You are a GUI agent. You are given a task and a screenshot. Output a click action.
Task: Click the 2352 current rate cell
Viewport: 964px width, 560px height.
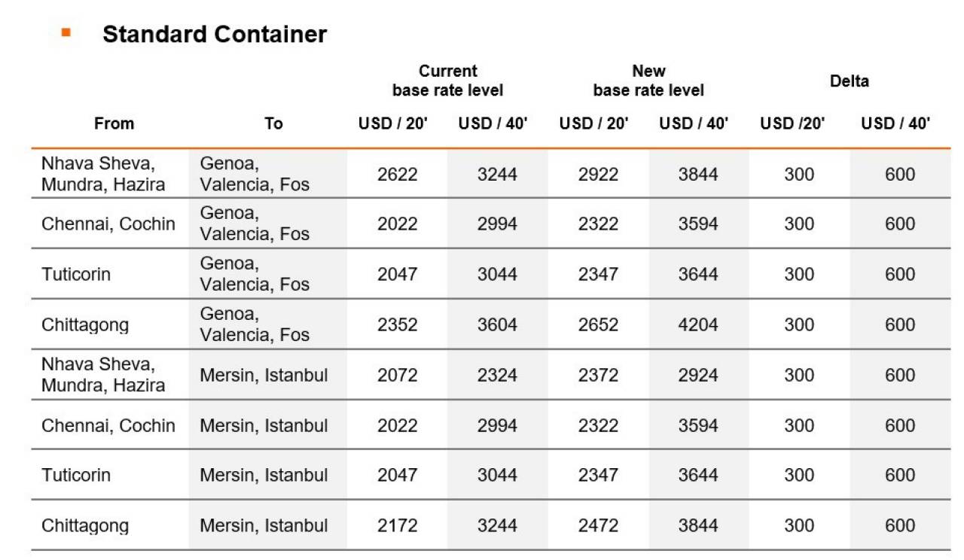pos(397,324)
